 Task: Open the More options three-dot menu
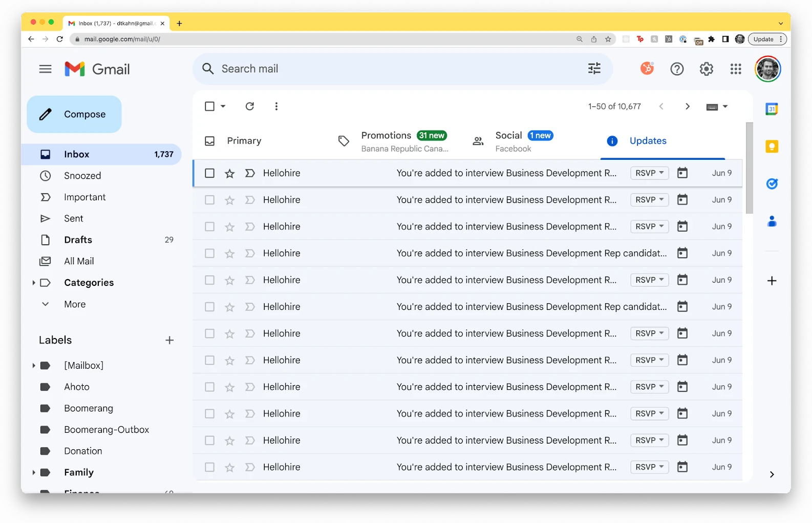[x=276, y=106]
